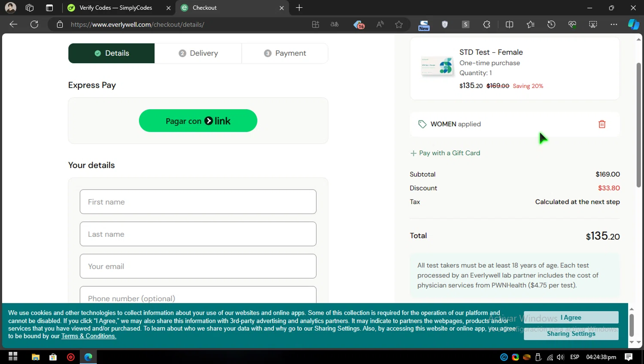Viewport: 644px width, 364px height.
Task: Toggle split screen view
Action: coord(510,24)
